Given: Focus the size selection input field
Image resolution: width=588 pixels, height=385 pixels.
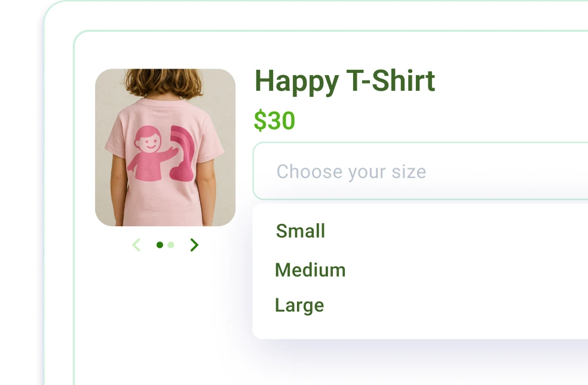Looking at the screenshot, I should [420, 171].
